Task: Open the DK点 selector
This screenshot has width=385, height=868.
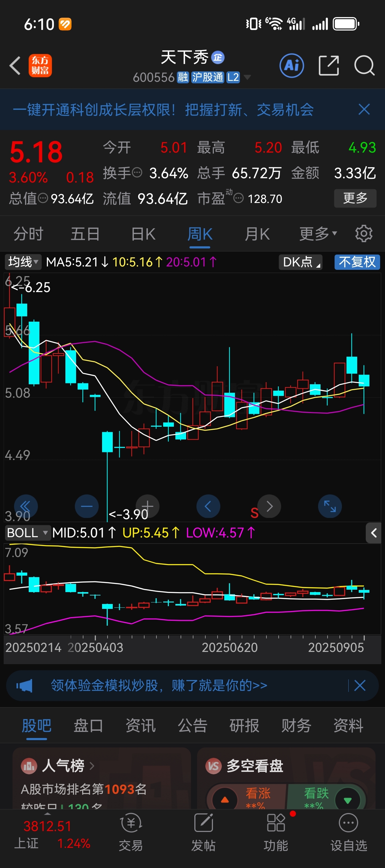Action: (x=300, y=262)
